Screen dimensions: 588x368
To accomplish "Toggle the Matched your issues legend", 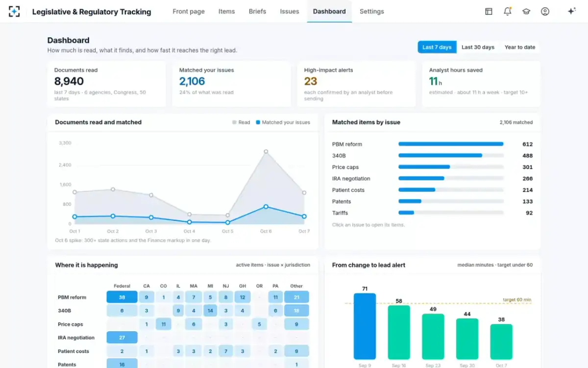I will 283,122.
